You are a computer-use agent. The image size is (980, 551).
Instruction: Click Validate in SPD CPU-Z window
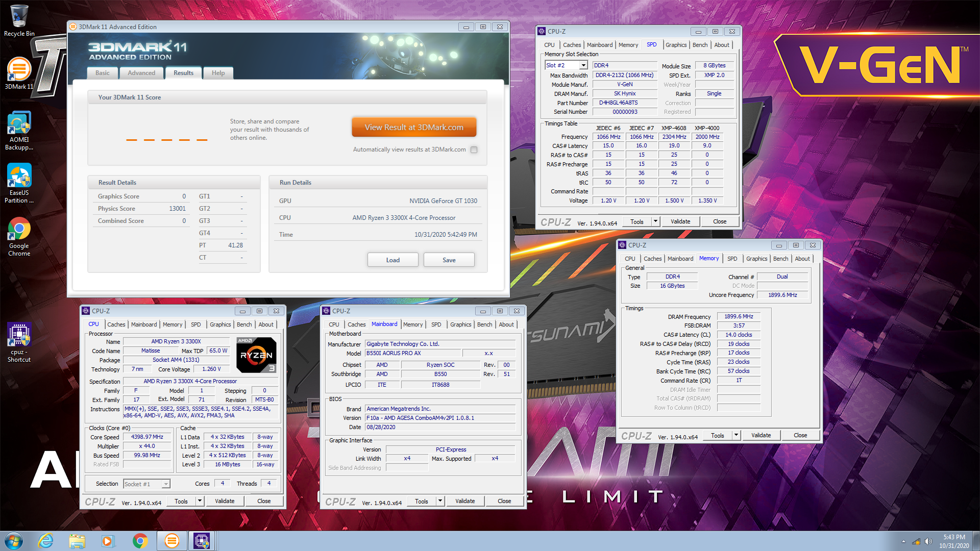[680, 221]
